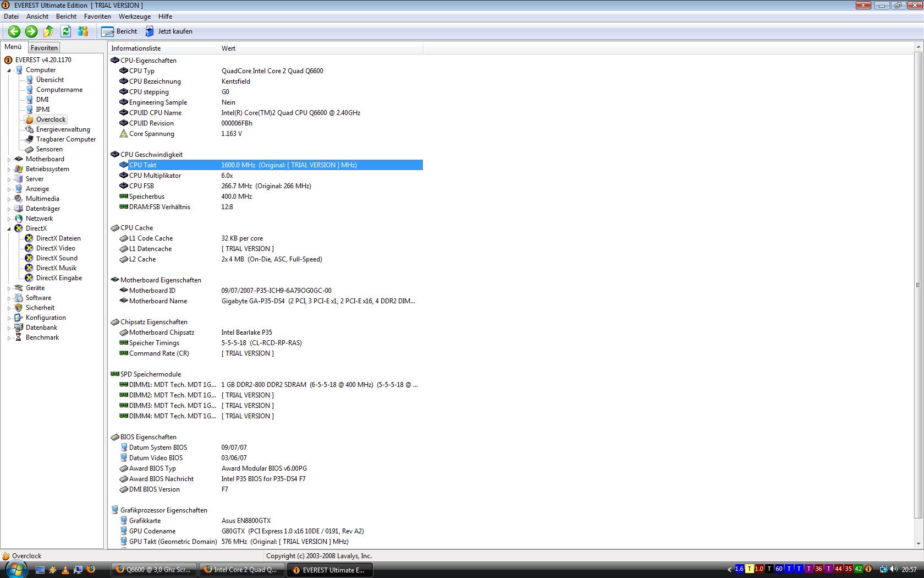924x578 pixels.
Task: Open the Bericht menu in the menu bar
Action: coord(66,17)
